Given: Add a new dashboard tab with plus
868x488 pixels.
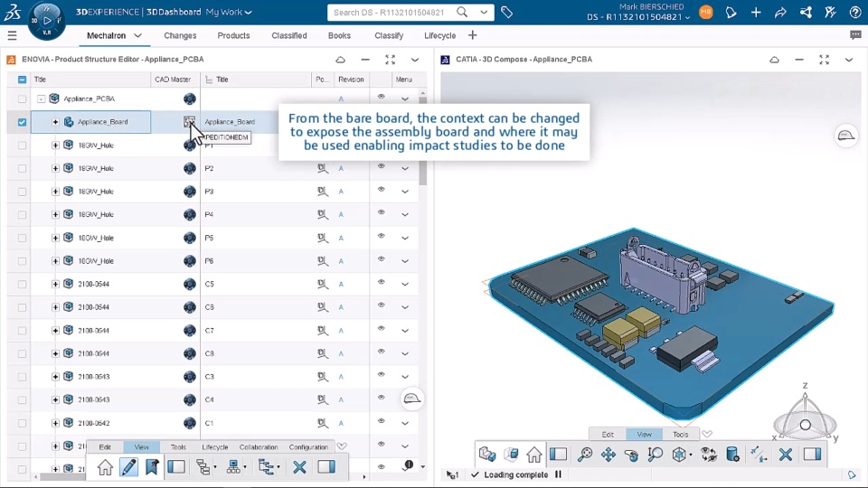Looking at the screenshot, I should 472,35.
